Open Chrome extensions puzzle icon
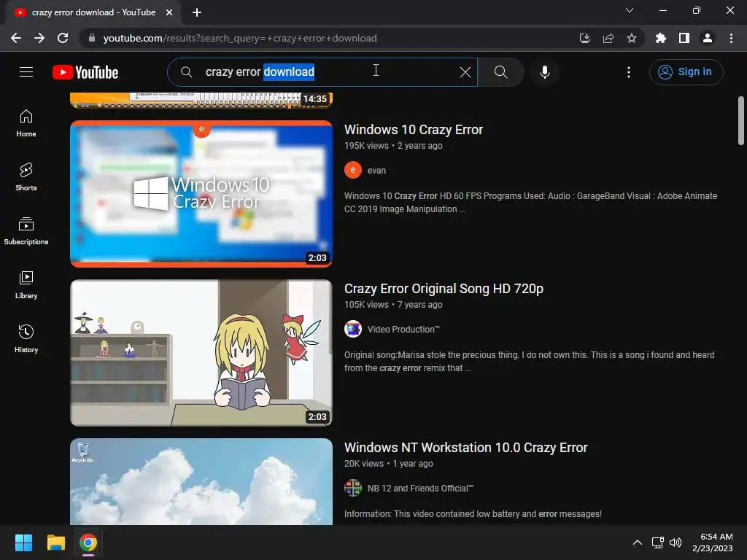The image size is (747, 560). click(x=661, y=38)
